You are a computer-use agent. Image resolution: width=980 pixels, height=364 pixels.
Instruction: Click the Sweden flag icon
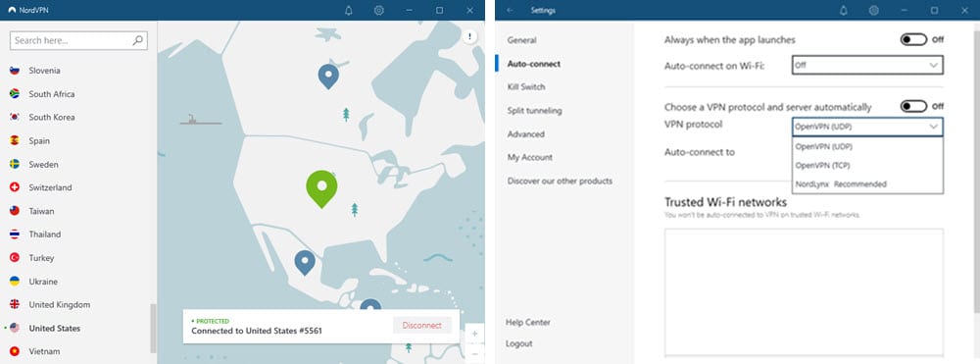(15, 165)
